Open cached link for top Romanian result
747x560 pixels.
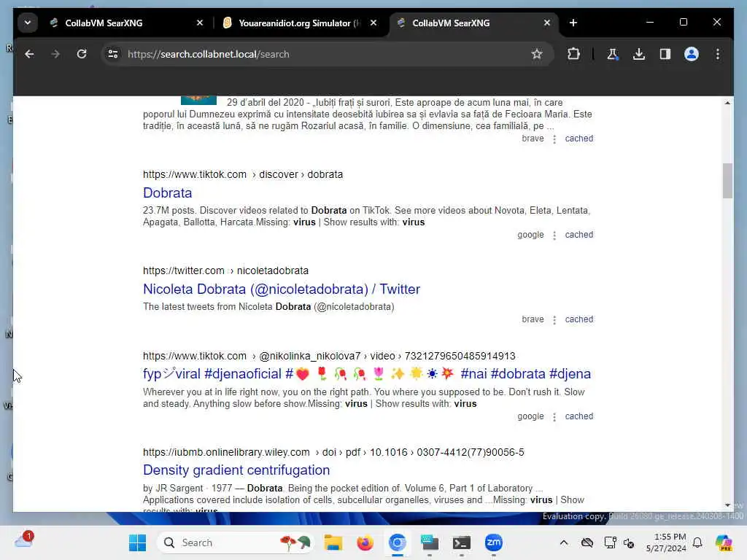pyautogui.click(x=578, y=139)
